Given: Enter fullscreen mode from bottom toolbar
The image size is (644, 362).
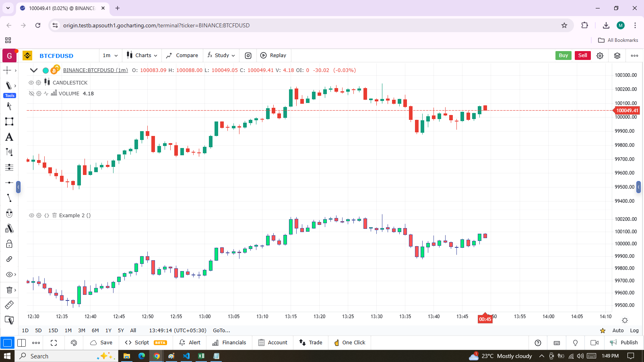Looking at the screenshot, I should click(x=54, y=343).
